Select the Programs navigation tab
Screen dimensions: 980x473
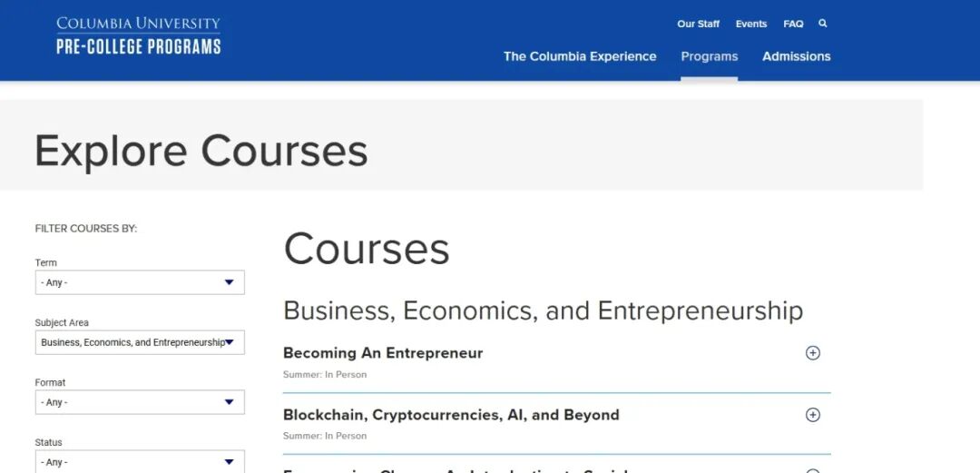(x=710, y=56)
